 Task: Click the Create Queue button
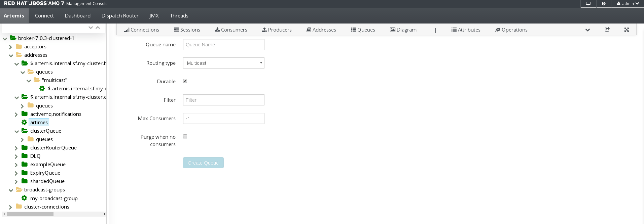click(x=203, y=163)
